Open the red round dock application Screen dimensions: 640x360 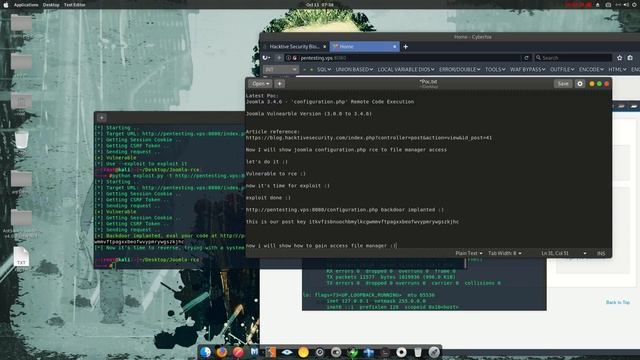click(x=238, y=352)
